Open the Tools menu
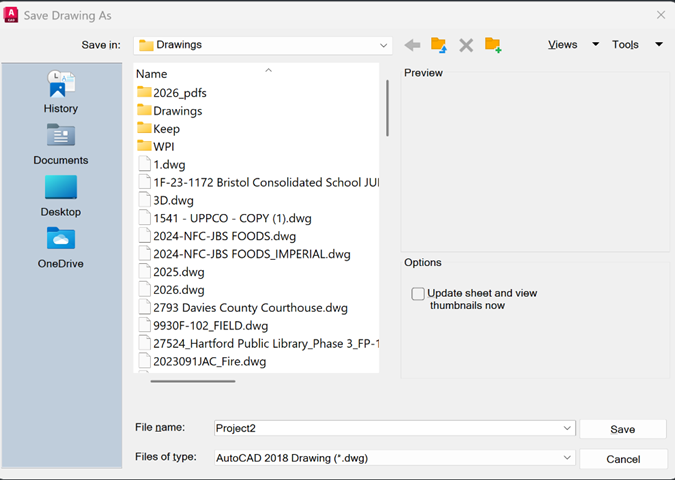The image size is (675, 480). coord(625,44)
